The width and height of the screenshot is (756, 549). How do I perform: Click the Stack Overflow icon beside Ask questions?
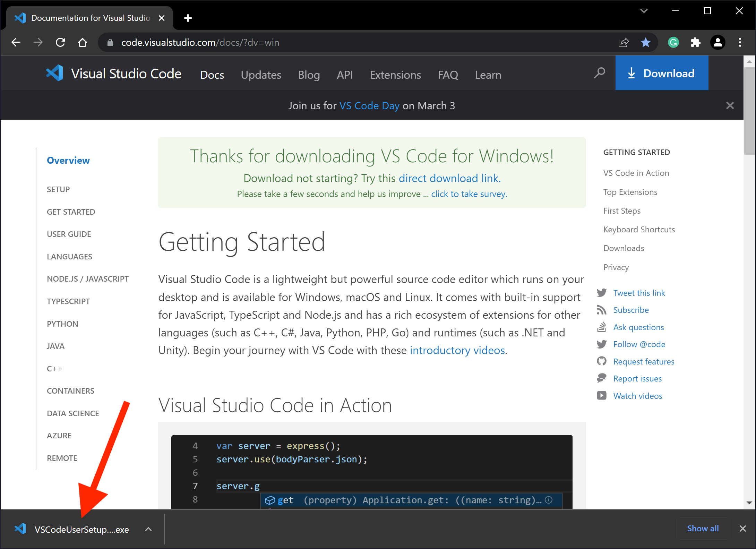602,327
